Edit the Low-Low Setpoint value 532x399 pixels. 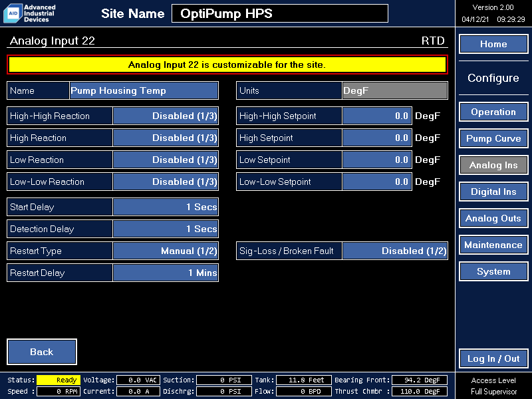(x=377, y=182)
